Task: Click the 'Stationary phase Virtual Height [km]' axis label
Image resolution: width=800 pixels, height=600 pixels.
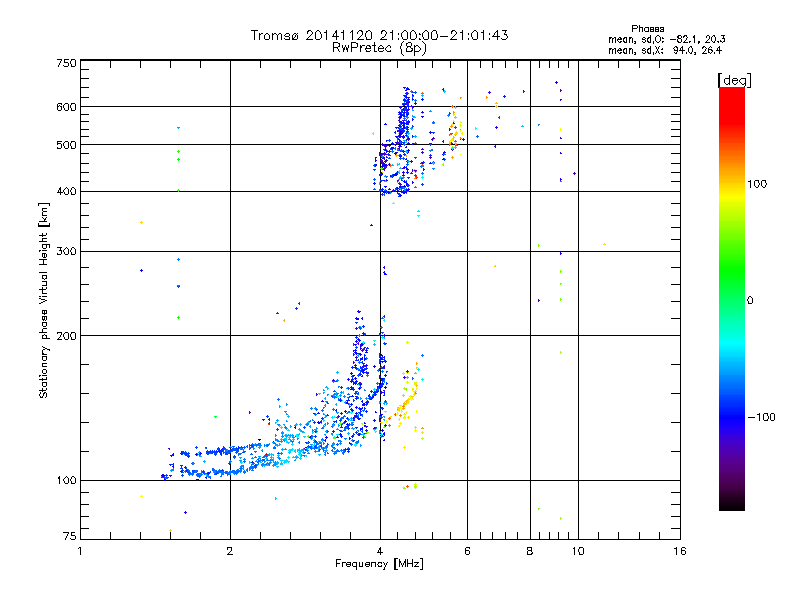Action: [44, 300]
